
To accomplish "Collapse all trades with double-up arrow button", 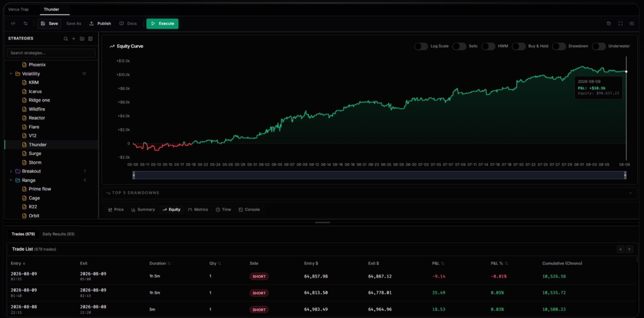I will tap(621, 249).
